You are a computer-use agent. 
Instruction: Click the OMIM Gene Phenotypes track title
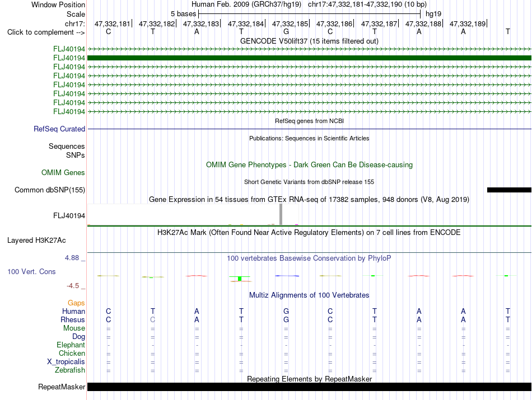[x=309, y=164]
